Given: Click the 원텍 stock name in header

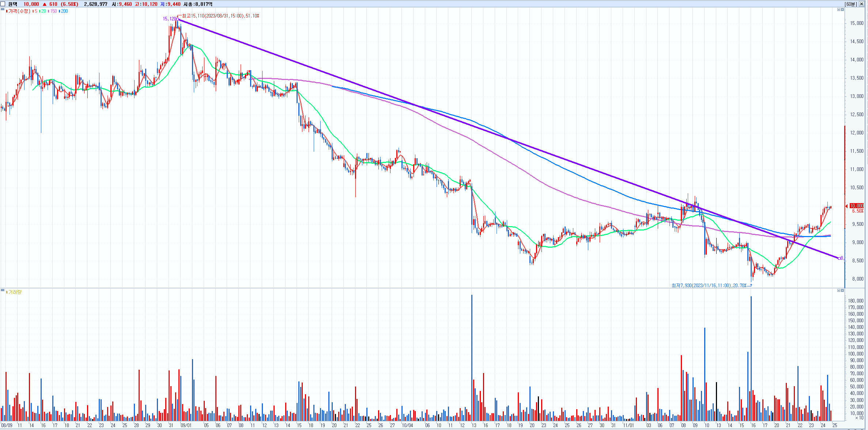Looking at the screenshot, I should pos(13,4).
